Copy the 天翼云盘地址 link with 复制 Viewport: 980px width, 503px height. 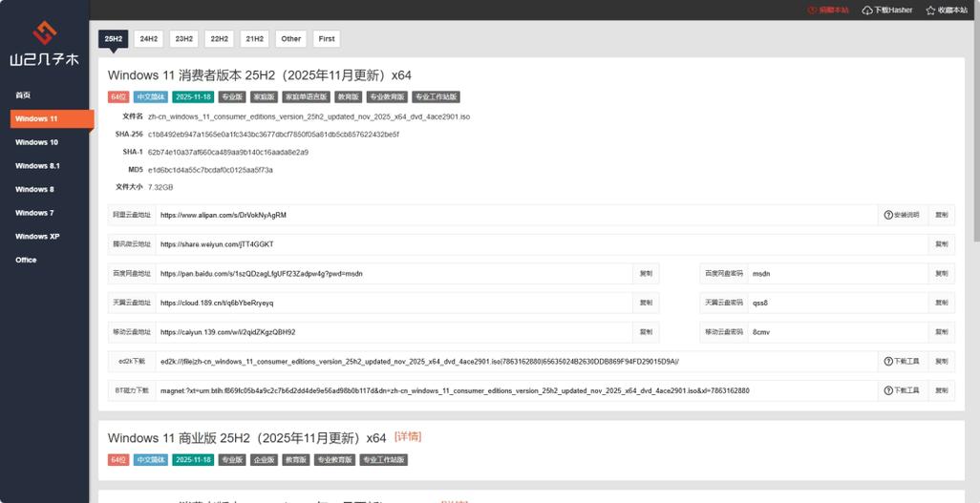coord(646,304)
